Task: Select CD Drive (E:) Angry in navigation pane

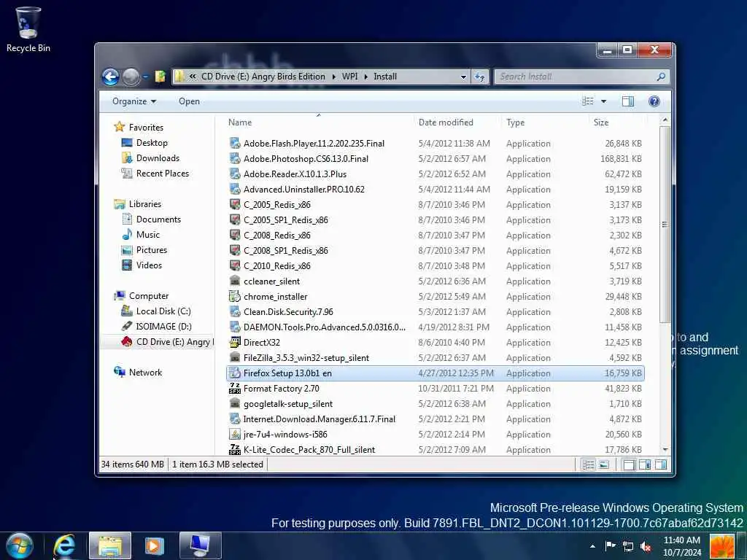Action: [175, 342]
